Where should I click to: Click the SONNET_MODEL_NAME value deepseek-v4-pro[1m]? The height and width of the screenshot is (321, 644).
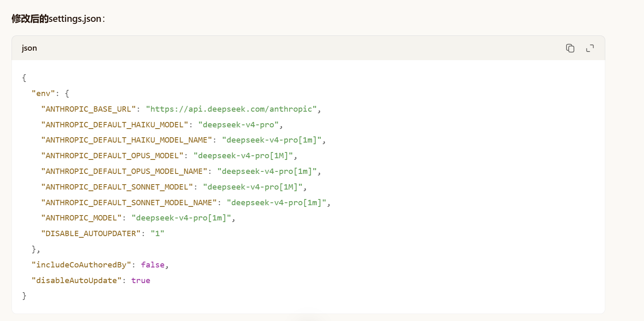[x=276, y=203]
